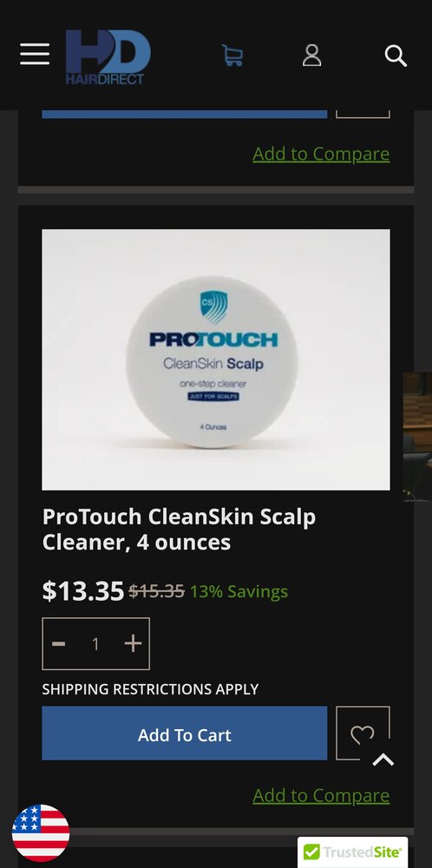Click the partially visible blue button at top
Image resolution: width=432 pixels, height=868 pixels.
pyautogui.click(x=184, y=114)
